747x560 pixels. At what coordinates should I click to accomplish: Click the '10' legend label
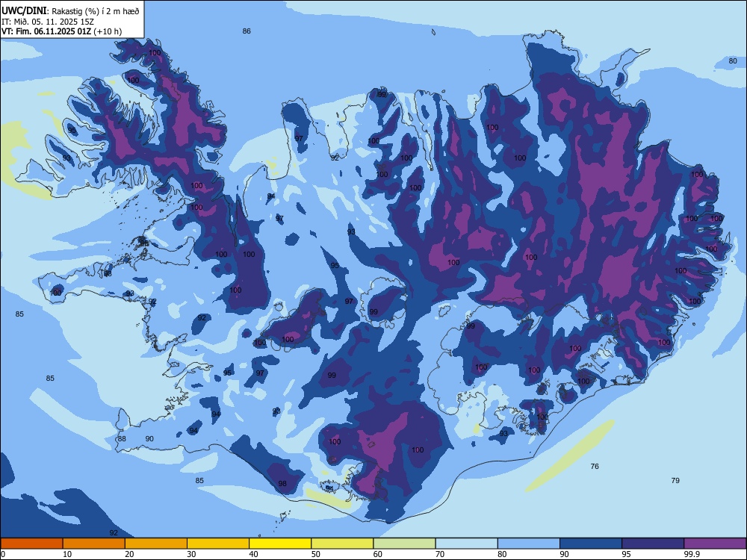pyautogui.click(x=67, y=554)
